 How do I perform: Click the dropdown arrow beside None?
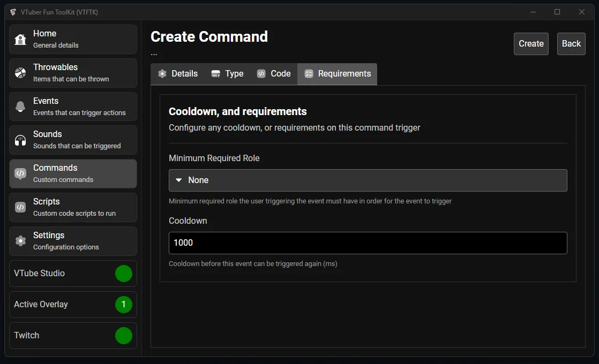tap(179, 180)
